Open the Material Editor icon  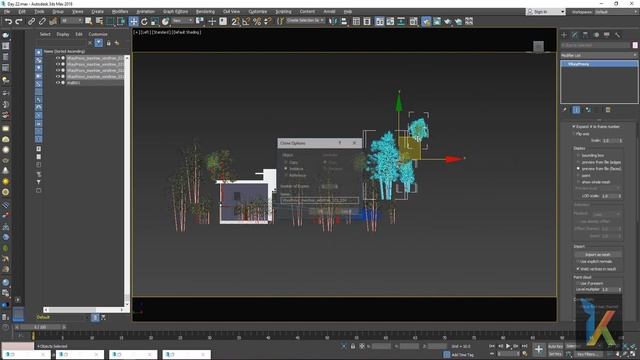[x=413, y=21]
